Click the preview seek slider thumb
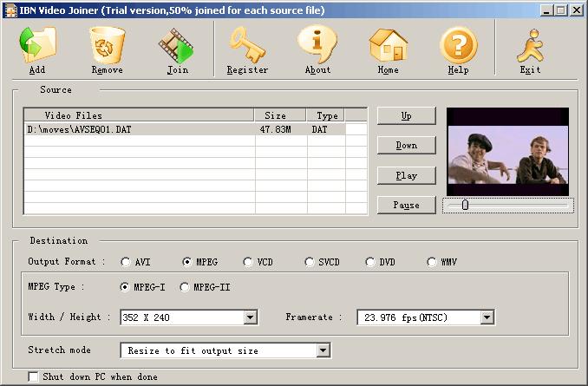The height and width of the screenshot is (386, 588). point(466,205)
